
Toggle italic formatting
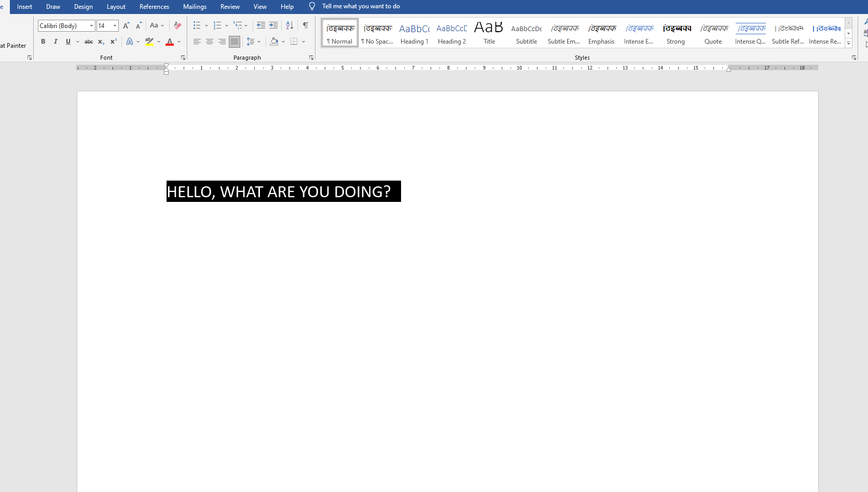(x=56, y=42)
